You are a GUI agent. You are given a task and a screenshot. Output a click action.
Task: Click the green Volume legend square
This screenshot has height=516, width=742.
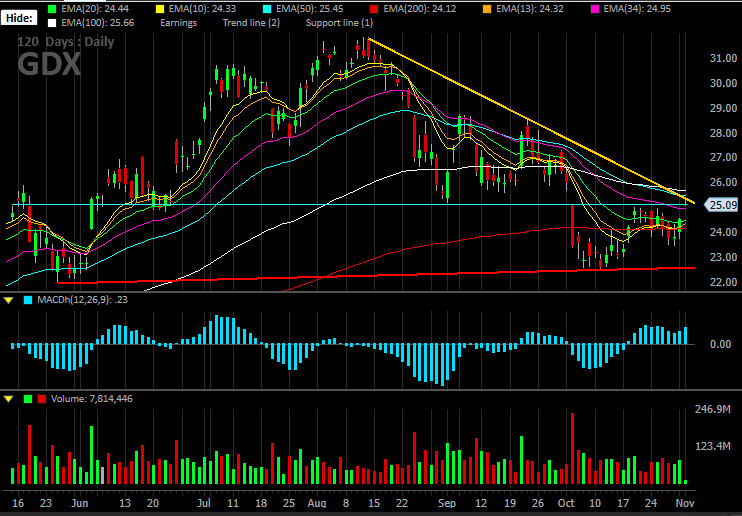coord(28,399)
